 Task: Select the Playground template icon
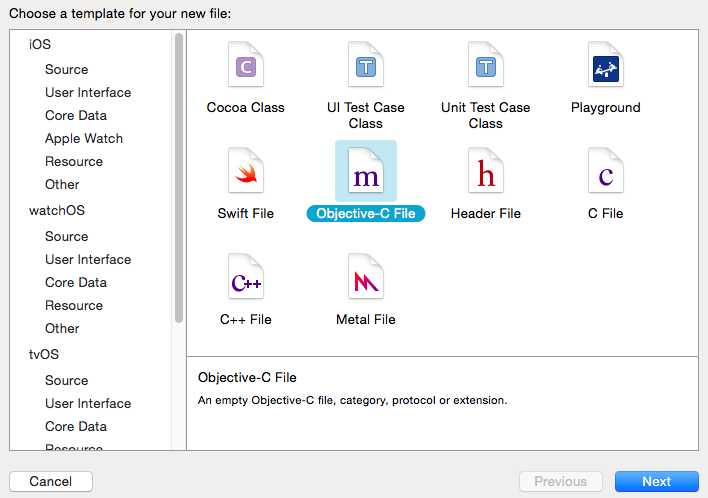606,66
